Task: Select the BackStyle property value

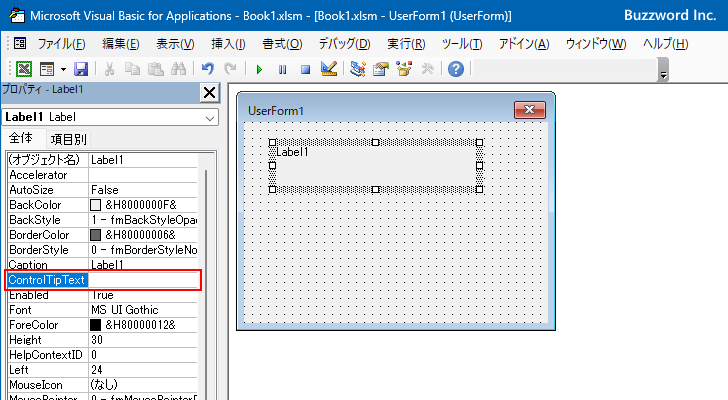Action: [x=143, y=220]
